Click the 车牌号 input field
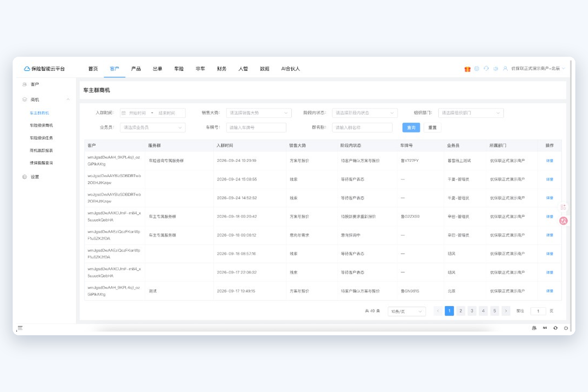This screenshot has height=392, width=588. click(x=256, y=128)
